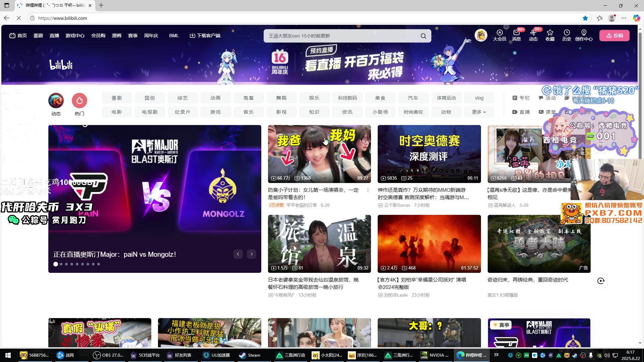Viewport: 644px width, 362px height.
Task: Click the user avatar in header
Action: tap(481, 35)
